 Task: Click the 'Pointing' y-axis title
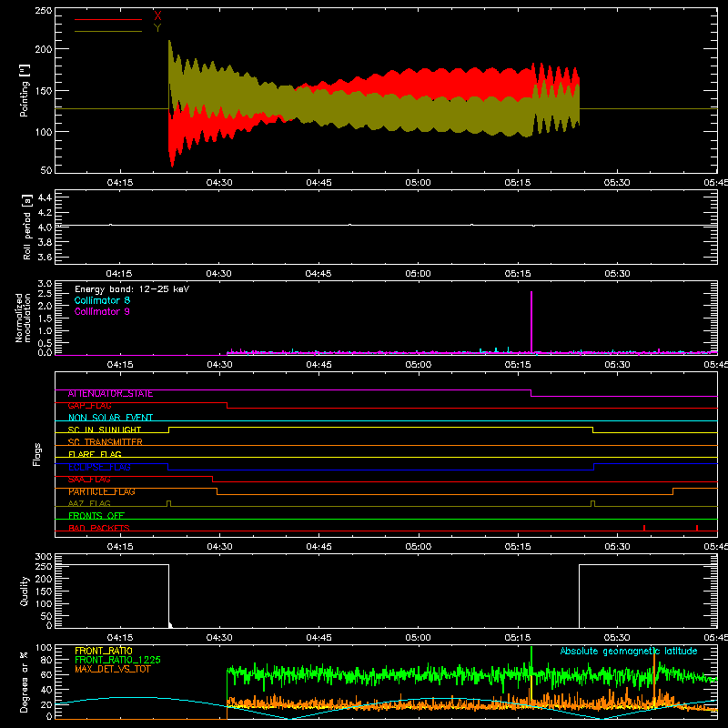click(x=25, y=90)
